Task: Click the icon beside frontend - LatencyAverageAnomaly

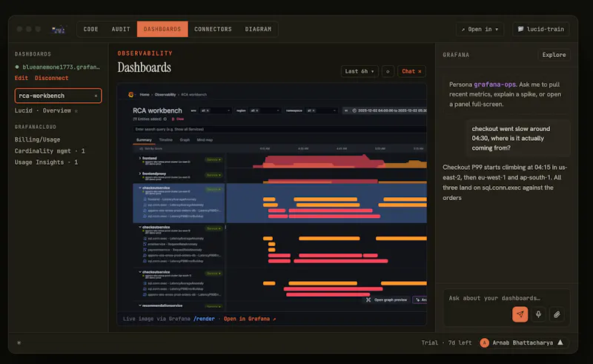Action: point(145,199)
